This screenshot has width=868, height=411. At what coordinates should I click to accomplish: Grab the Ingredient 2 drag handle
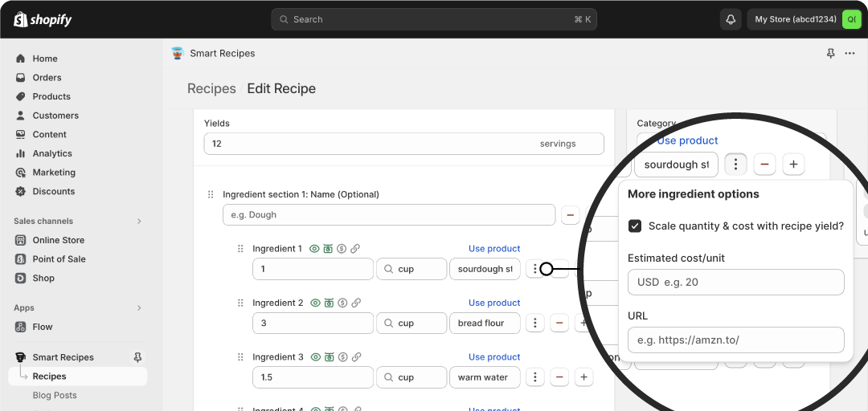point(240,303)
